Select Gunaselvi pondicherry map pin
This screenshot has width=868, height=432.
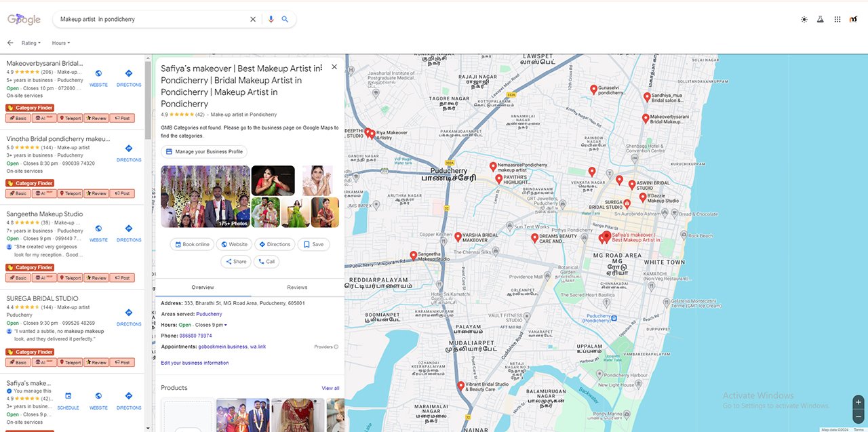pyautogui.click(x=593, y=89)
